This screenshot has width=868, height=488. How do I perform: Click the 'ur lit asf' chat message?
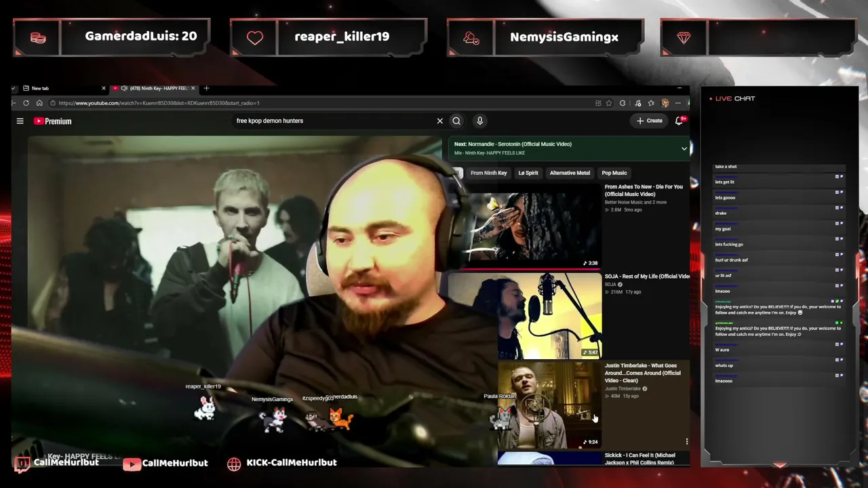coord(724,275)
